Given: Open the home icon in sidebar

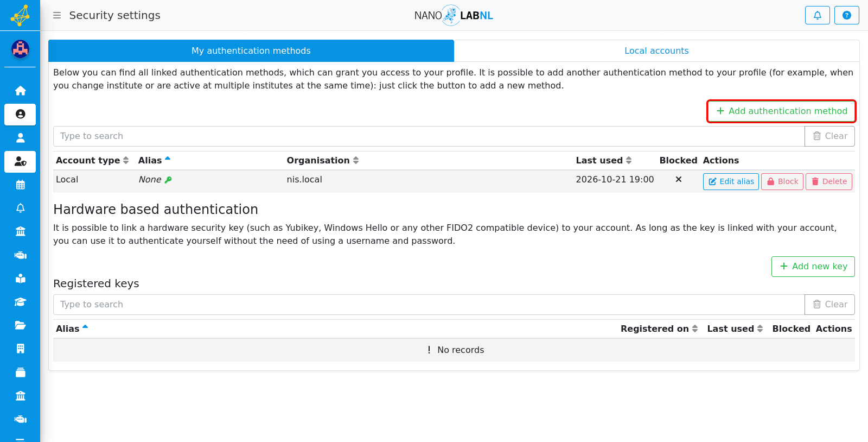Looking at the screenshot, I should point(20,91).
